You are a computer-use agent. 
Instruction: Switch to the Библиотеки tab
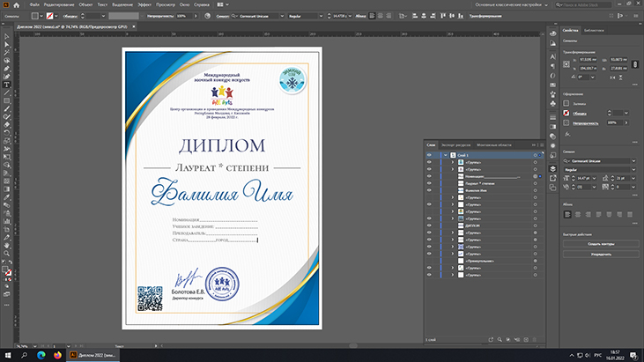click(x=594, y=30)
